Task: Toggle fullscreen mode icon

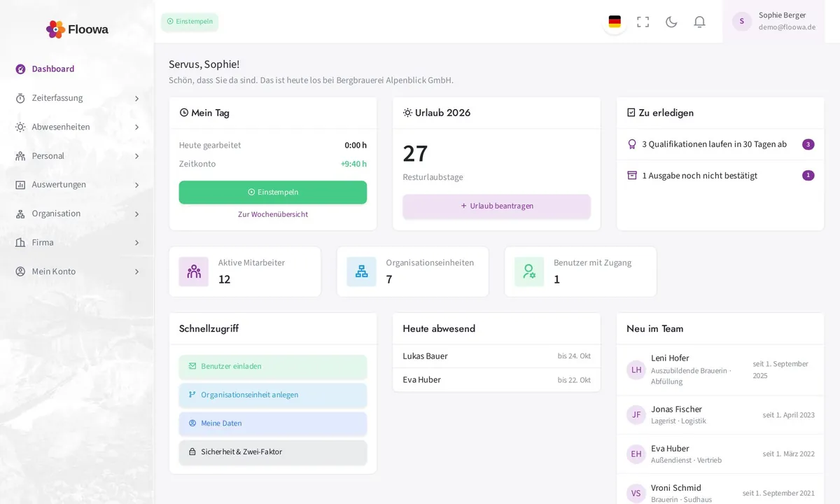Action: pos(643,22)
